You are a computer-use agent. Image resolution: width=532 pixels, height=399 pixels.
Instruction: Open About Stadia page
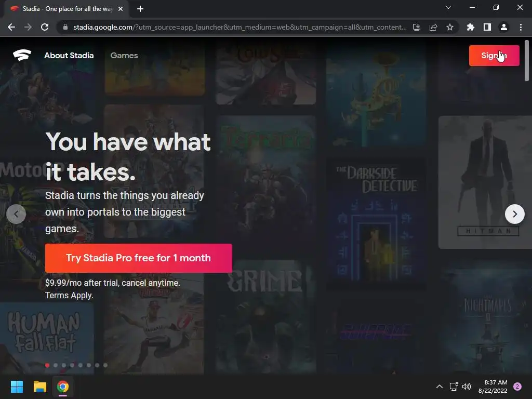(69, 55)
